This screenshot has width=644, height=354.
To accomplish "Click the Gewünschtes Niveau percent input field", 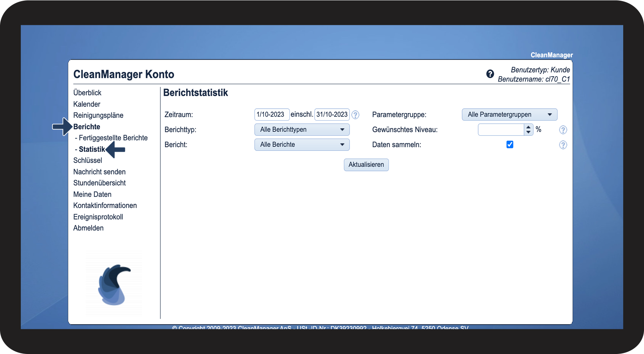I will click(501, 130).
